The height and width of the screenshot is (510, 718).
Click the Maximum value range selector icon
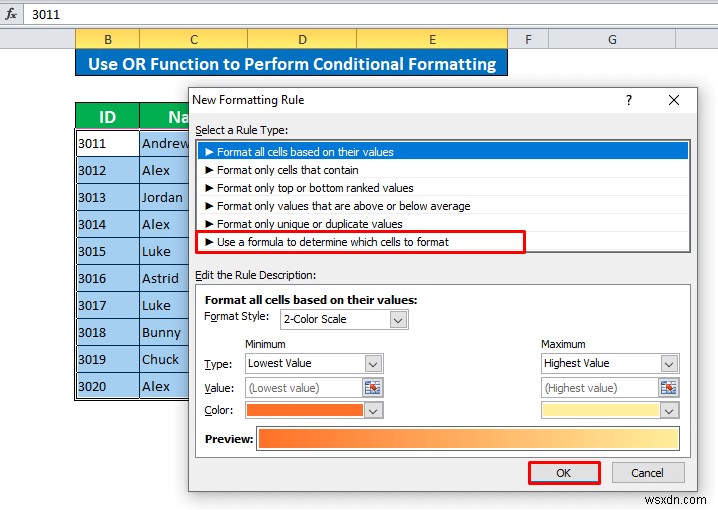[668, 388]
